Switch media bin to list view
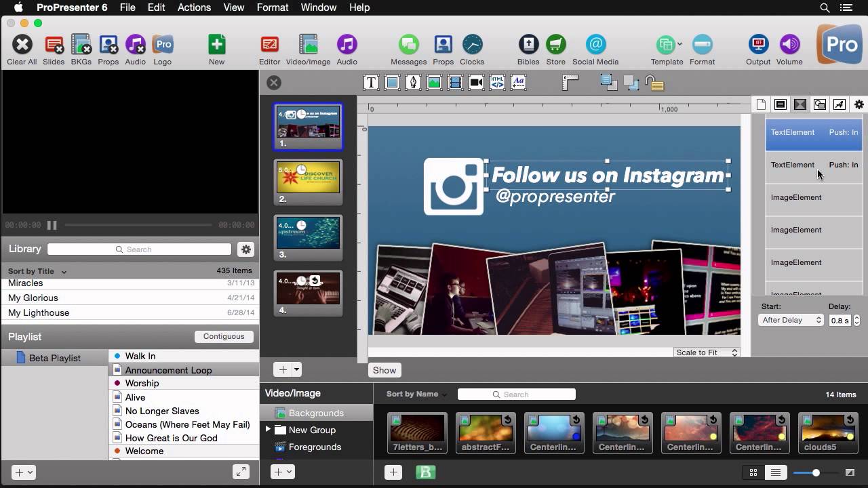This screenshot has width=868, height=488. coord(776,472)
